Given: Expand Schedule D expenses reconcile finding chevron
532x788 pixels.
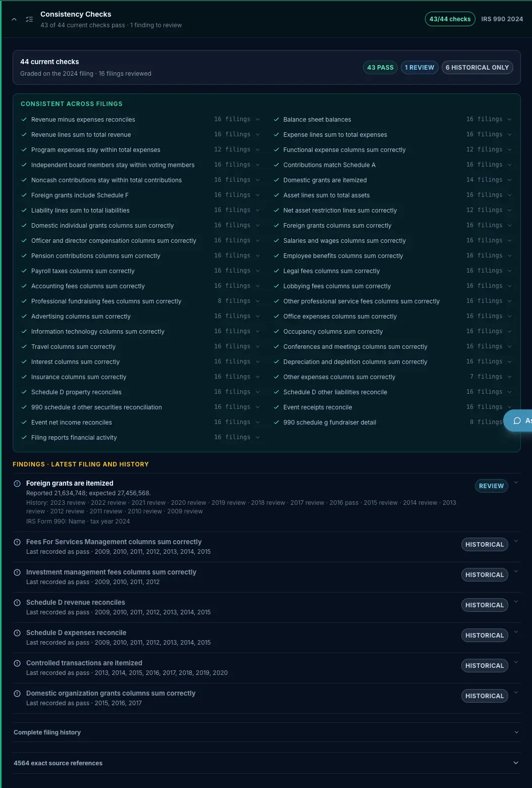Looking at the screenshot, I should click(516, 633).
